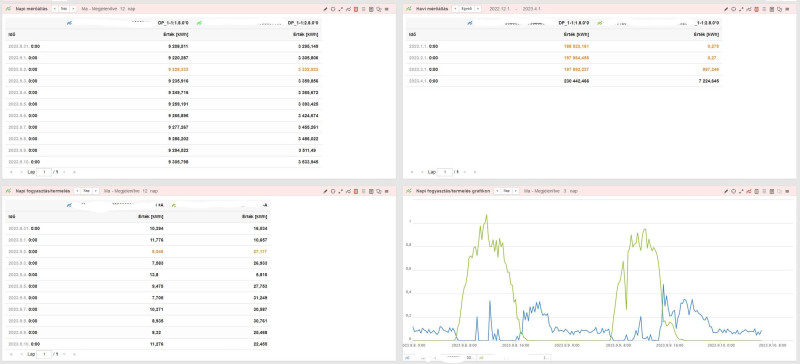Toggle the green series legend entry below the chart
The image size is (800, 364).
tap(514, 358)
